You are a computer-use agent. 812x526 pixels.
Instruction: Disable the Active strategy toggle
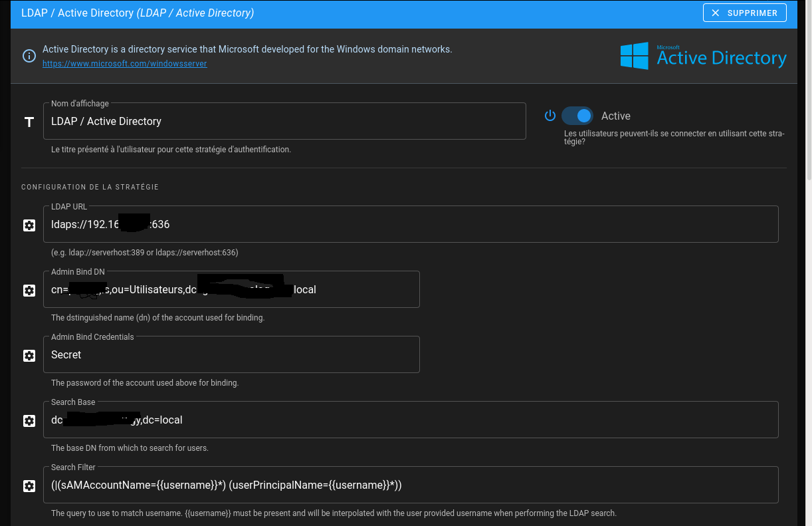[577, 116]
